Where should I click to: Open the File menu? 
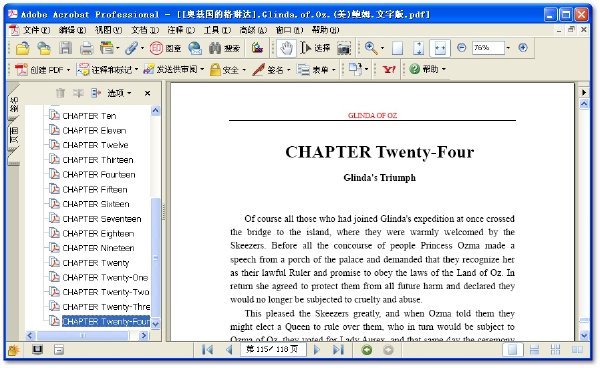pyautogui.click(x=36, y=30)
